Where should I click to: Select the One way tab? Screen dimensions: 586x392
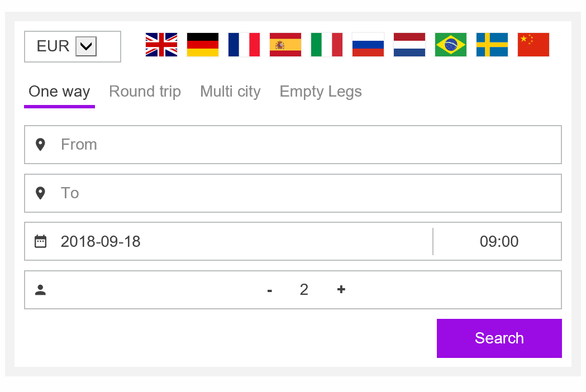[59, 92]
